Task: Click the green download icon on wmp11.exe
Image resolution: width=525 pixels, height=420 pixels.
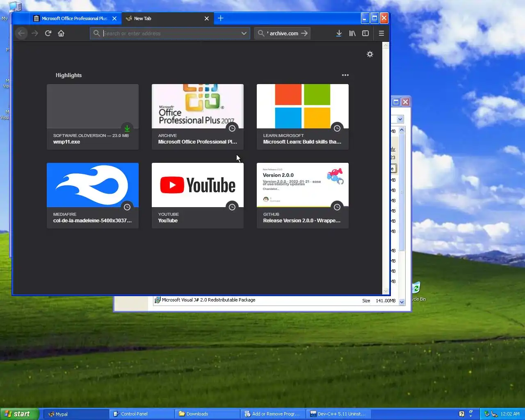Action: click(x=127, y=128)
